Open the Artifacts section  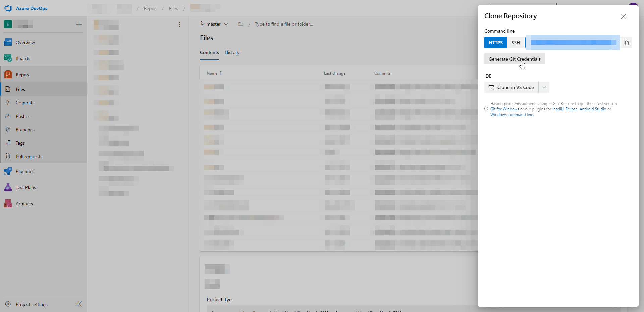24,203
